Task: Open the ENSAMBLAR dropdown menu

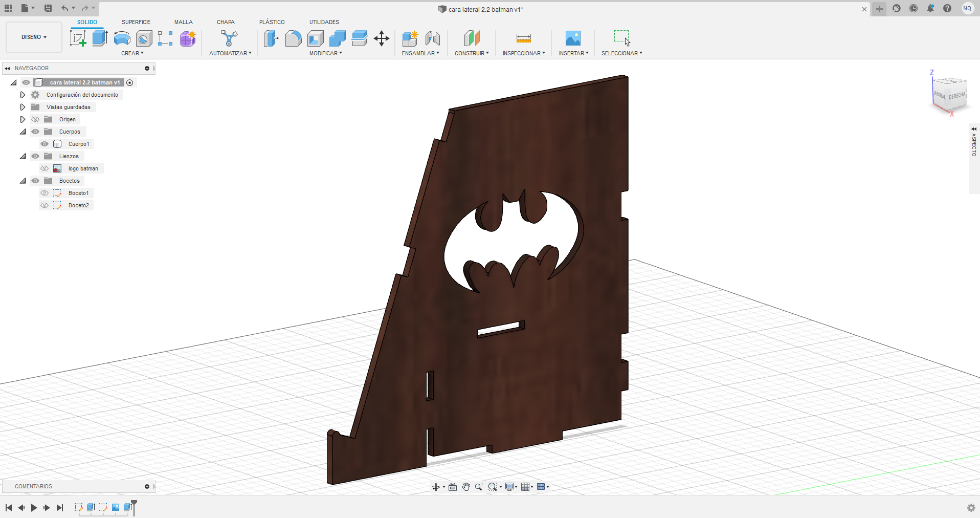Action: [420, 53]
